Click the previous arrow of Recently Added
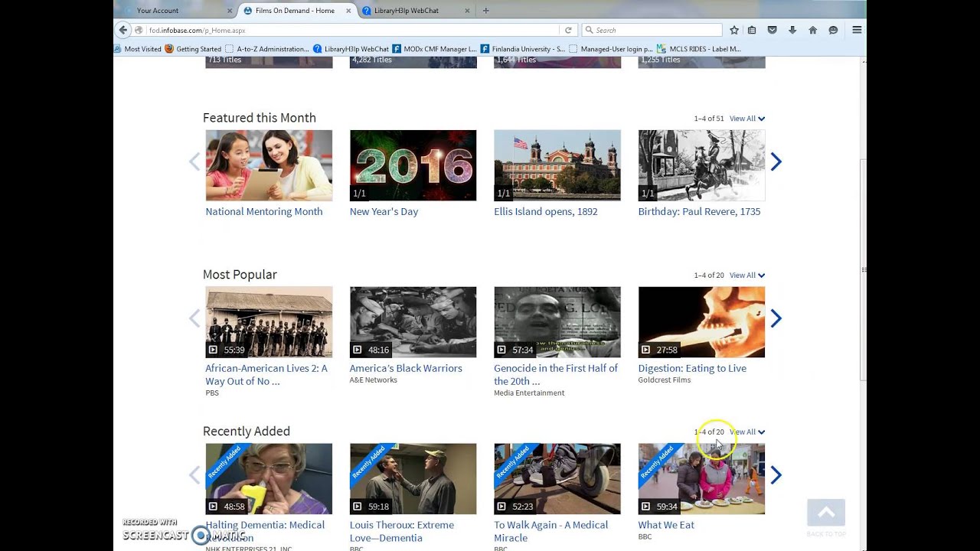 [194, 475]
